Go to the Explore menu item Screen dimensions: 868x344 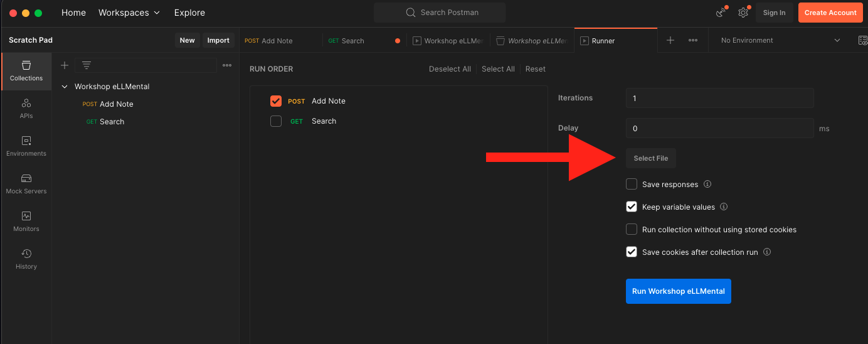(189, 13)
